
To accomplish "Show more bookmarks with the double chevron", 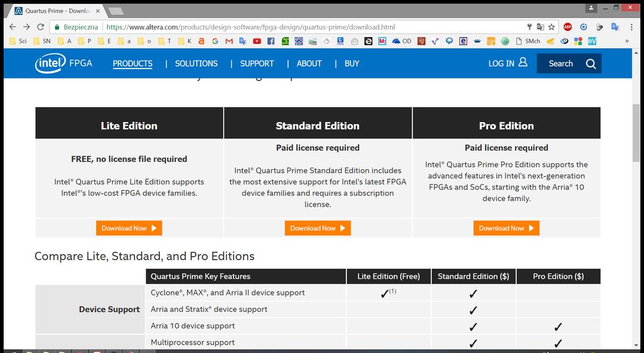I will pyautogui.click(x=627, y=41).
